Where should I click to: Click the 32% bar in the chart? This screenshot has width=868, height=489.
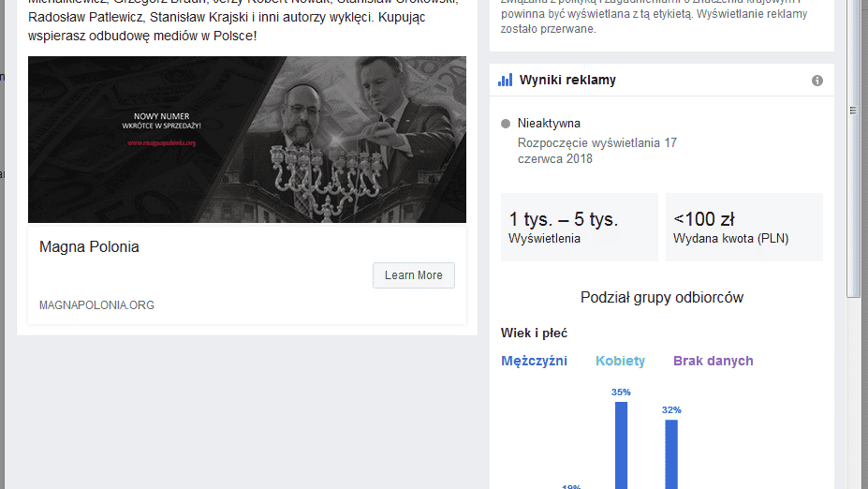point(671,454)
